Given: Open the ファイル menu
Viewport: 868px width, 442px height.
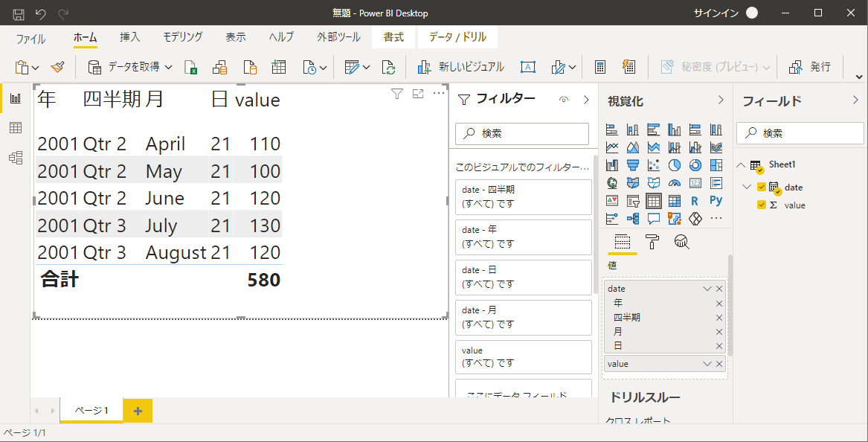Looking at the screenshot, I should pos(31,39).
